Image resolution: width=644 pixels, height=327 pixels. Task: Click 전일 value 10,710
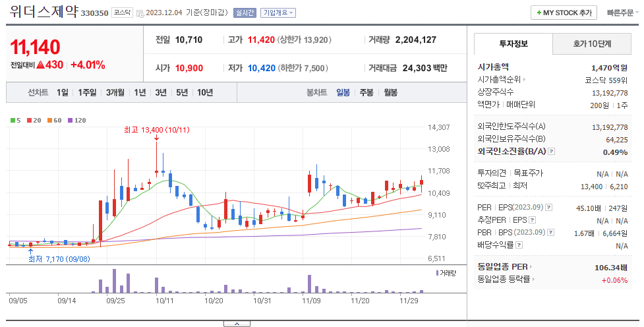pos(189,40)
